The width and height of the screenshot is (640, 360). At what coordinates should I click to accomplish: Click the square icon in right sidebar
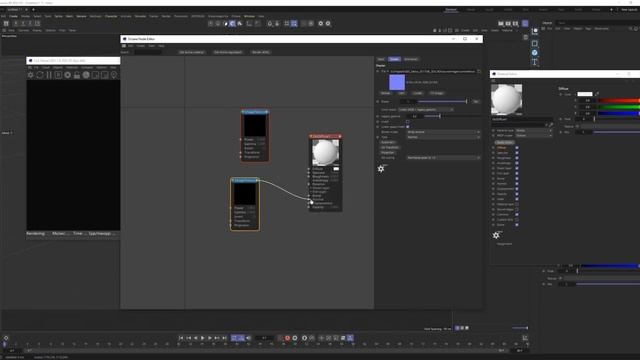535,43
